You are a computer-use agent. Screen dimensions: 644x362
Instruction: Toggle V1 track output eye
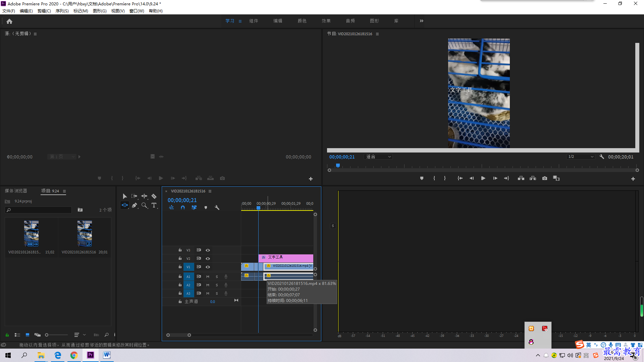(208, 267)
